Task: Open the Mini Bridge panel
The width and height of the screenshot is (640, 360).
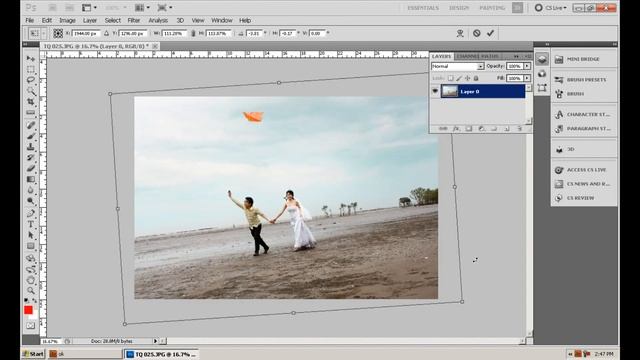Action: 584,59
